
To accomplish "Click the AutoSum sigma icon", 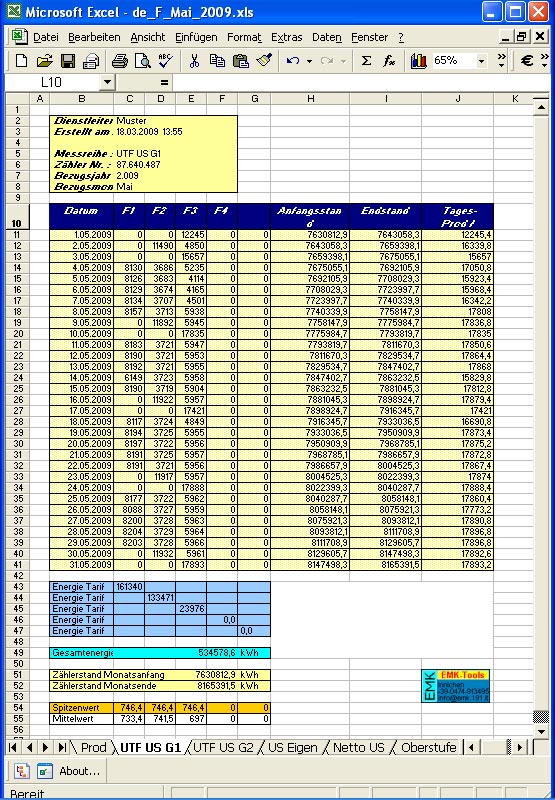I will pos(366,61).
